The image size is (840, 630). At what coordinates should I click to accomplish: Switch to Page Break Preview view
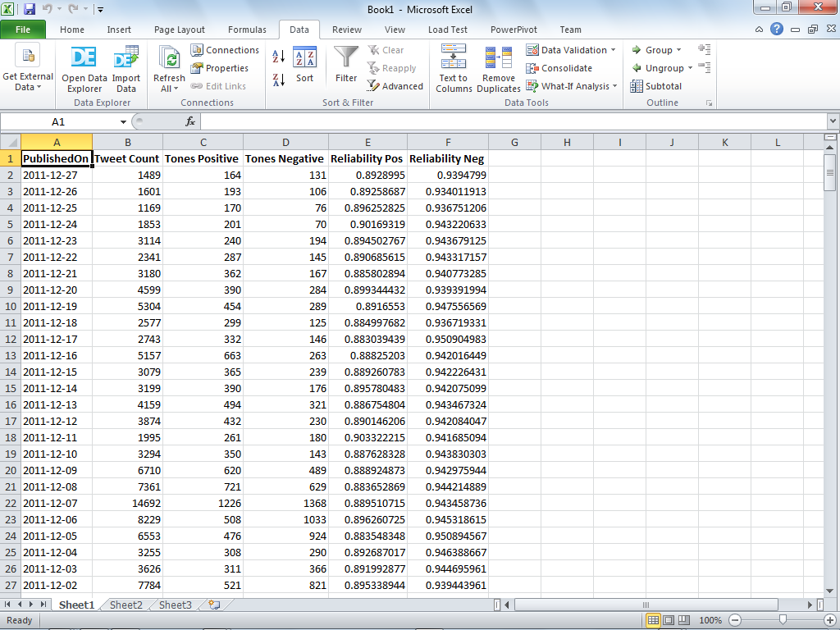point(684,620)
